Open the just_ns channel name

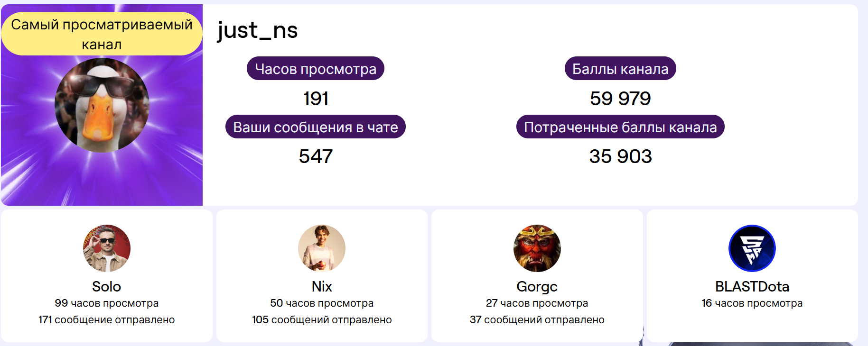pyautogui.click(x=258, y=30)
